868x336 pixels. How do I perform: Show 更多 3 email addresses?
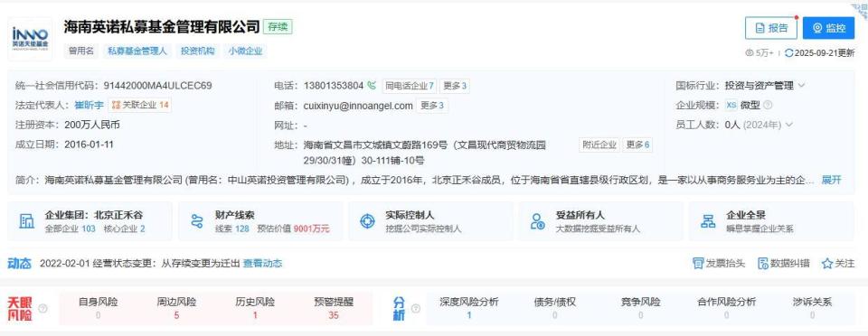433,106
